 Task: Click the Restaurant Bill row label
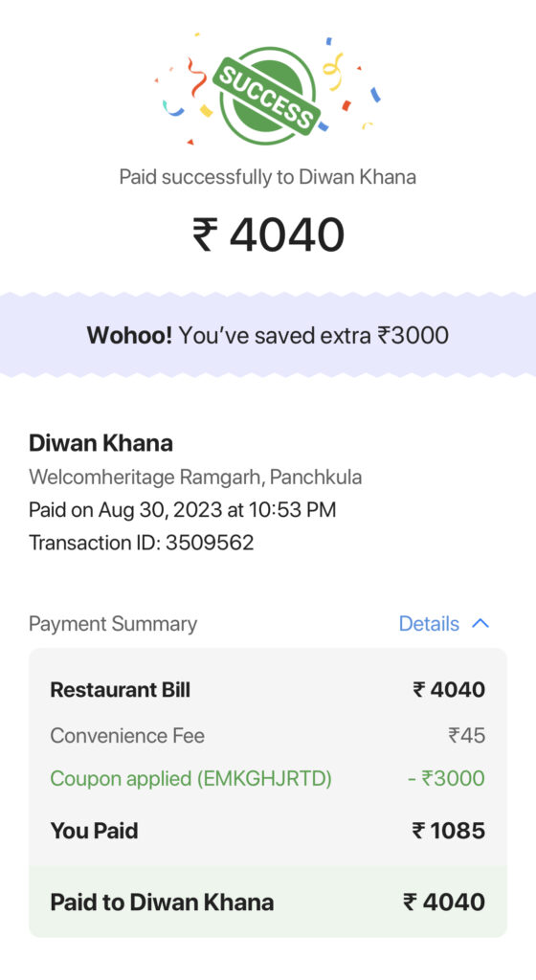click(x=120, y=690)
